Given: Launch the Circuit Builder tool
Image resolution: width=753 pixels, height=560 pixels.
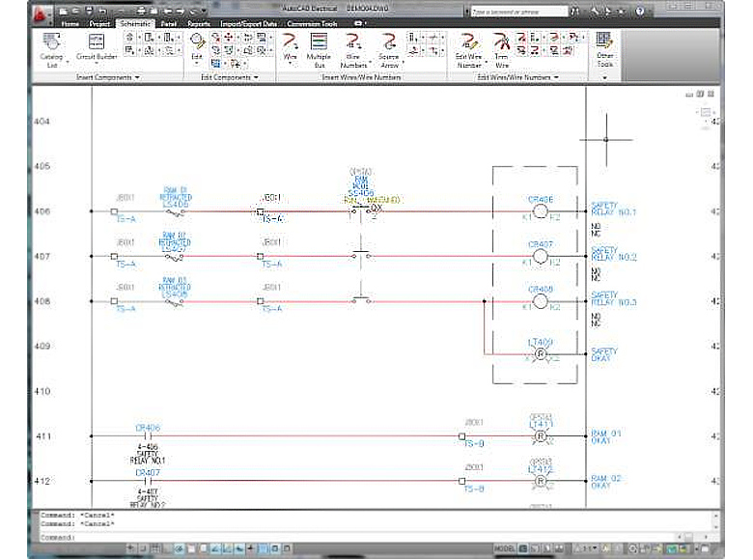Looking at the screenshot, I should (x=97, y=46).
